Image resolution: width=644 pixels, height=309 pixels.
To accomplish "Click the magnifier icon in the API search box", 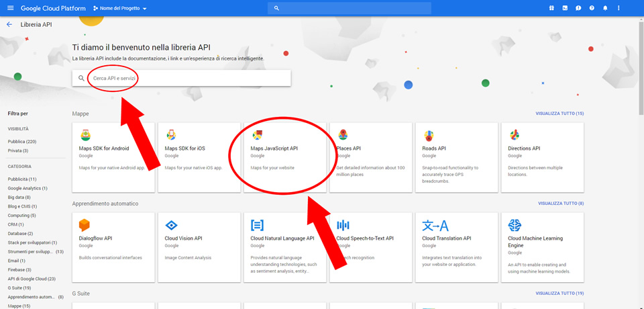I will tap(81, 78).
